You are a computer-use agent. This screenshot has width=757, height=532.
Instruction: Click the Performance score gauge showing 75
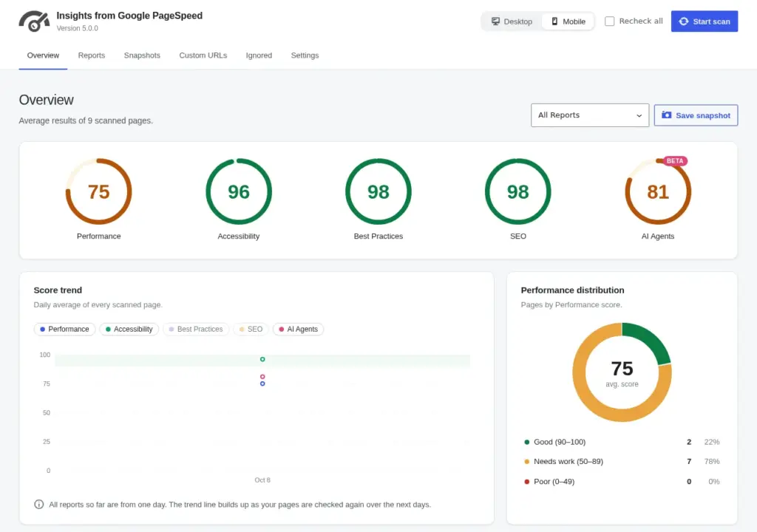[x=98, y=191]
